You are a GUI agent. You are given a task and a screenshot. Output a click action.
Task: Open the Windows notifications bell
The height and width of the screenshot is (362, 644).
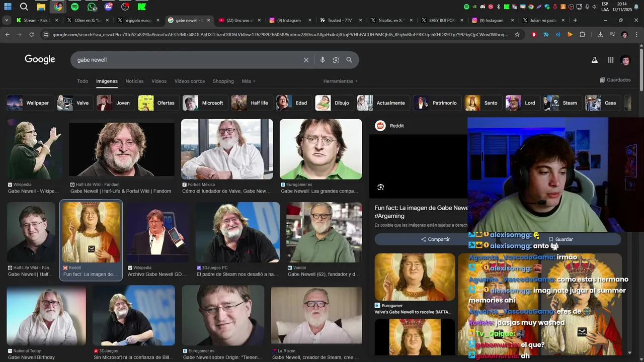click(x=636, y=7)
